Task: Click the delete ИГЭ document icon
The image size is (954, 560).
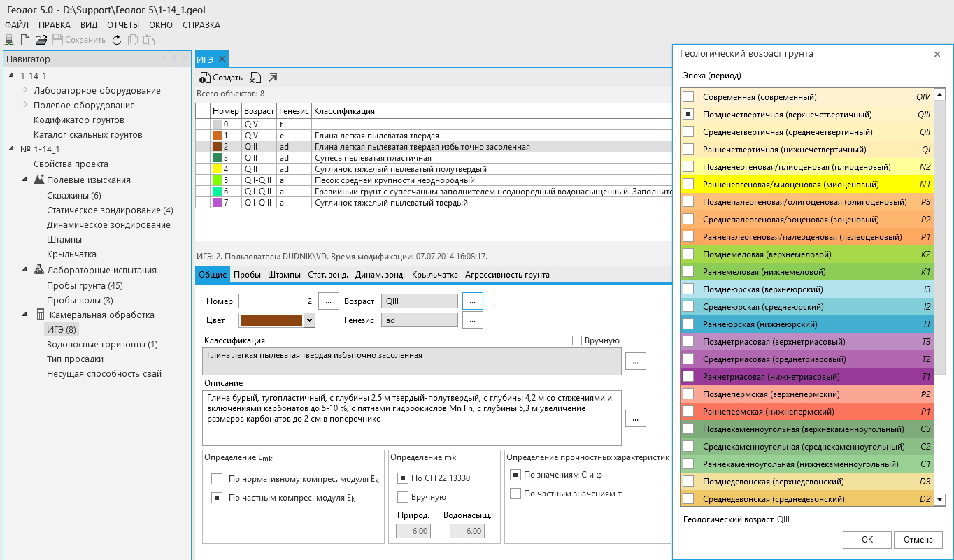Action: pyautogui.click(x=255, y=78)
